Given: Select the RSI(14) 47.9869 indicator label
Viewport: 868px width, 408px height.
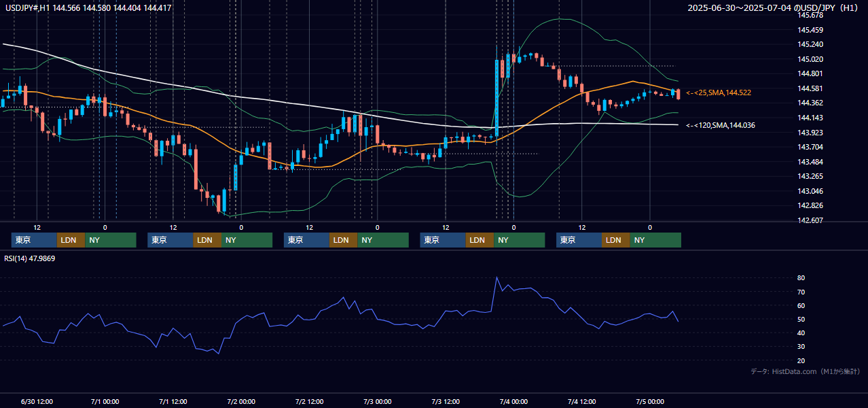Looking at the screenshot, I should (30, 258).
